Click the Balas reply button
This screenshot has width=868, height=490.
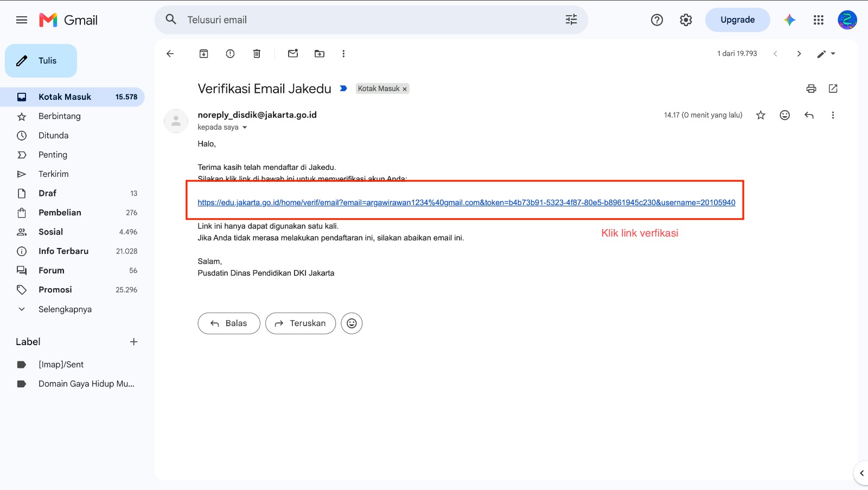tap(229, 323)
